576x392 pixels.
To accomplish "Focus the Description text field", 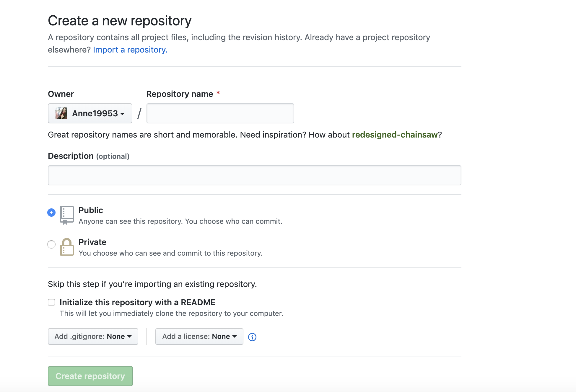I will click(x=254, y=175).
